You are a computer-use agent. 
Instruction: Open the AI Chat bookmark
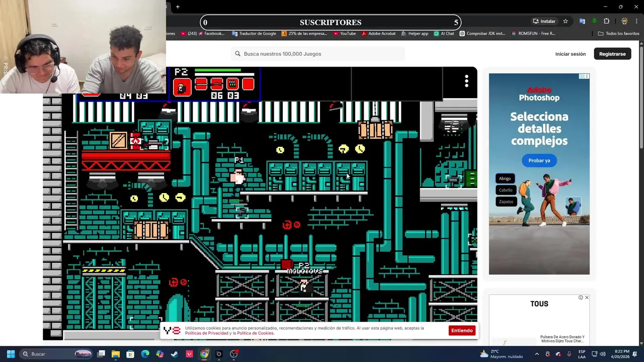point(444,33)
